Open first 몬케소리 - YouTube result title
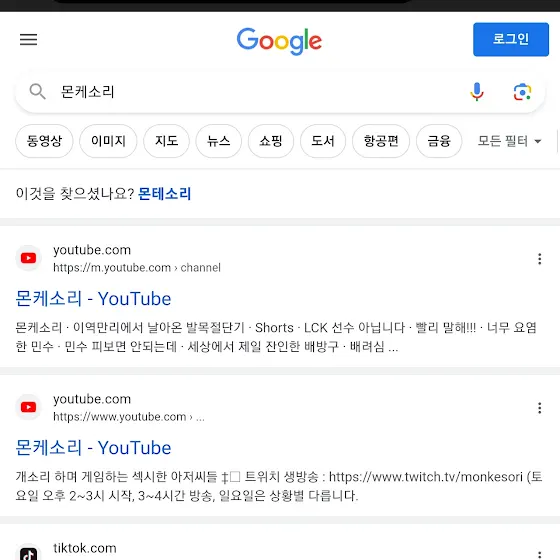 pos(94,299)
